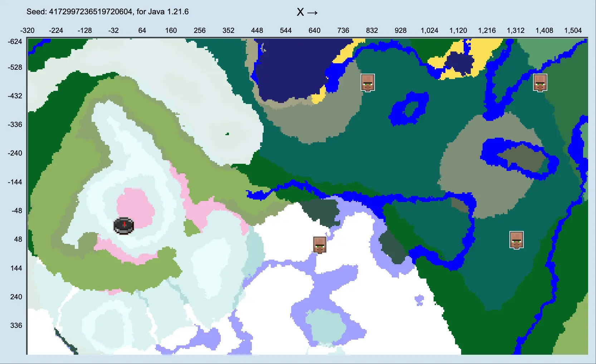596x364 pixels.
Task: Select the village icon near x 832
Action: (x=368, y=83)
